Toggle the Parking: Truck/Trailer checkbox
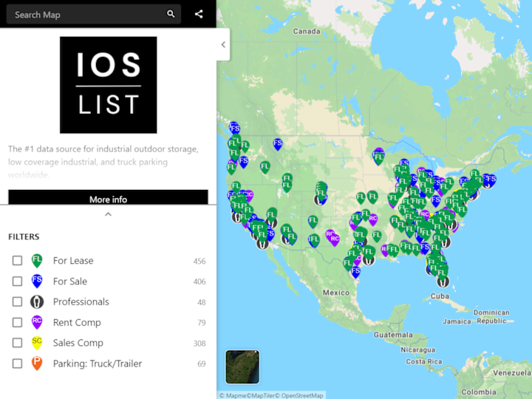Screen dimensions: 532x399 [x=17, y=364]
